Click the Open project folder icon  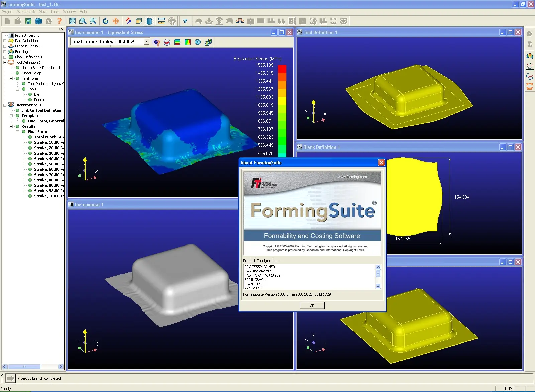(18, 21)
